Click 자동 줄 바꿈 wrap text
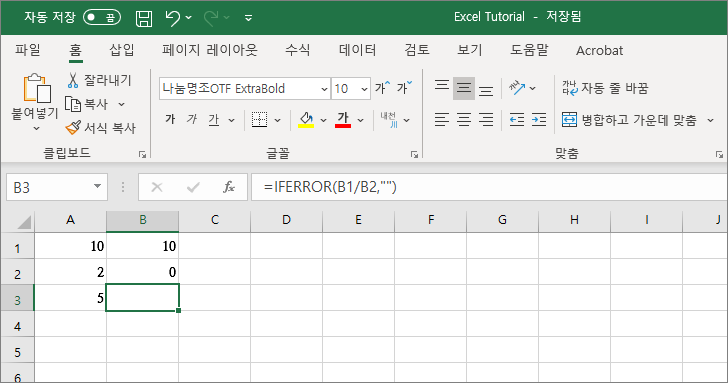Image resolution: width=728 pixels, height=383 pixels. click(605, 88)
